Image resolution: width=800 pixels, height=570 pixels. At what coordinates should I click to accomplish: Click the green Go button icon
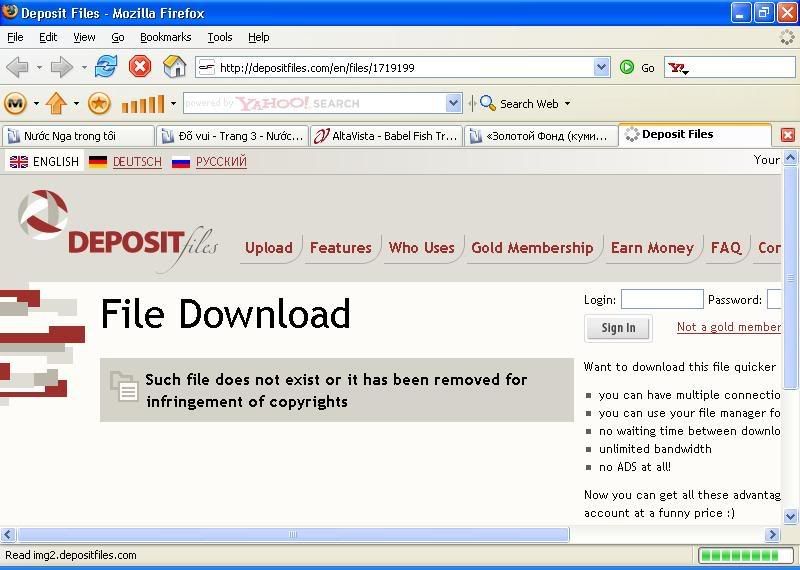pos(627,67)
